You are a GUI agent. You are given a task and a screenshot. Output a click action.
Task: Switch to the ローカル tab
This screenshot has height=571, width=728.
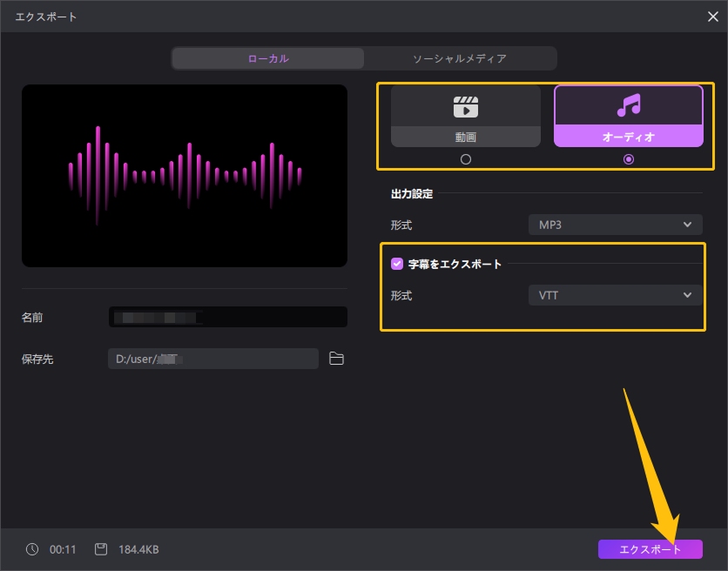tap(267, 57)
